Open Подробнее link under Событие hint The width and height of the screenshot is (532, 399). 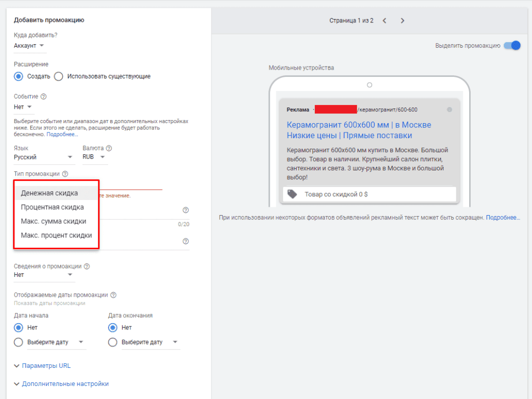(62, 135)
